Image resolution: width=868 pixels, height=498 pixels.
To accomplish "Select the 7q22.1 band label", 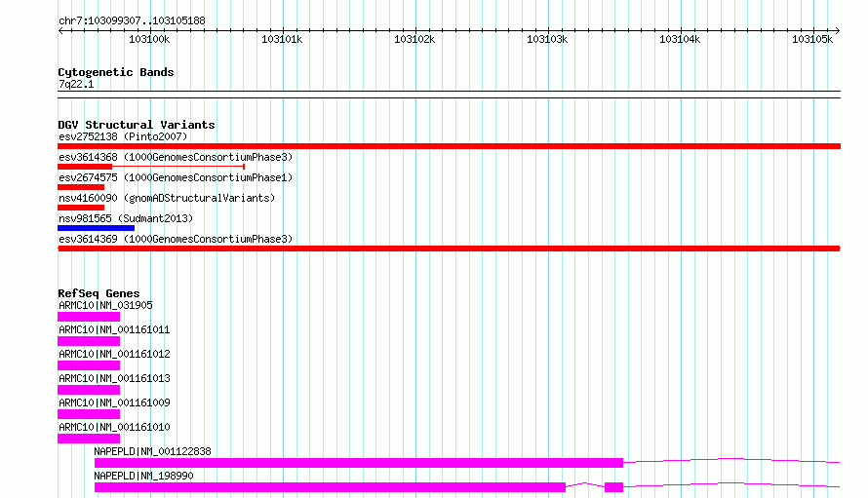I will click(76, 84).
